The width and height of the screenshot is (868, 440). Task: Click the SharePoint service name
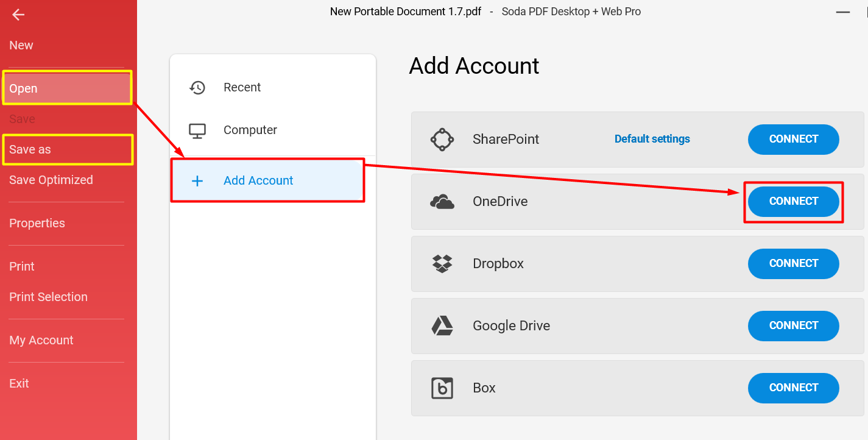click(506, 140)
